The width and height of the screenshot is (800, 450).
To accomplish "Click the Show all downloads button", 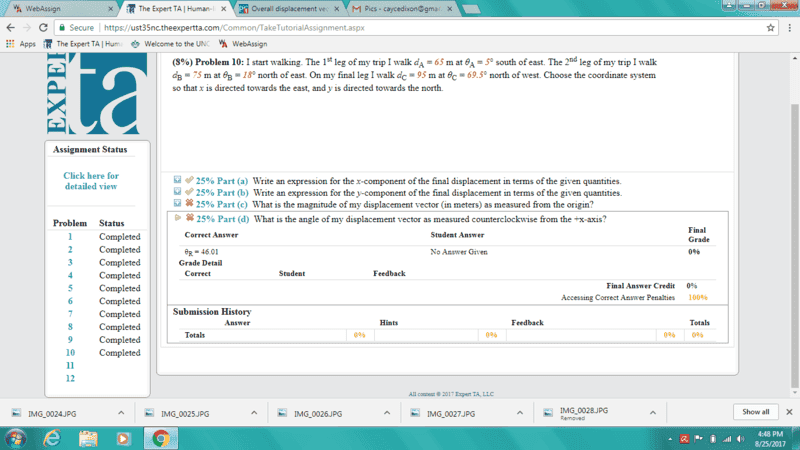I will (x=756, y=412).
